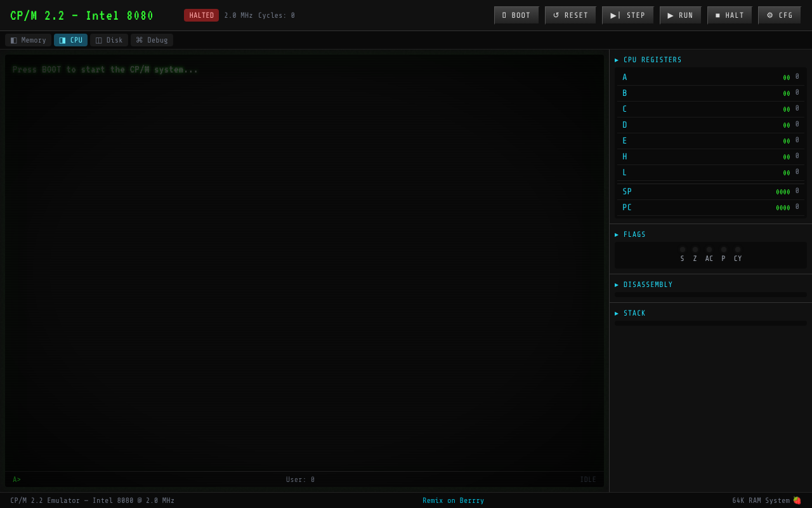Viewport: 812px width, 508px height.
Task: Click the 'User: 0' status text
Action: click(x=301, y=480)
